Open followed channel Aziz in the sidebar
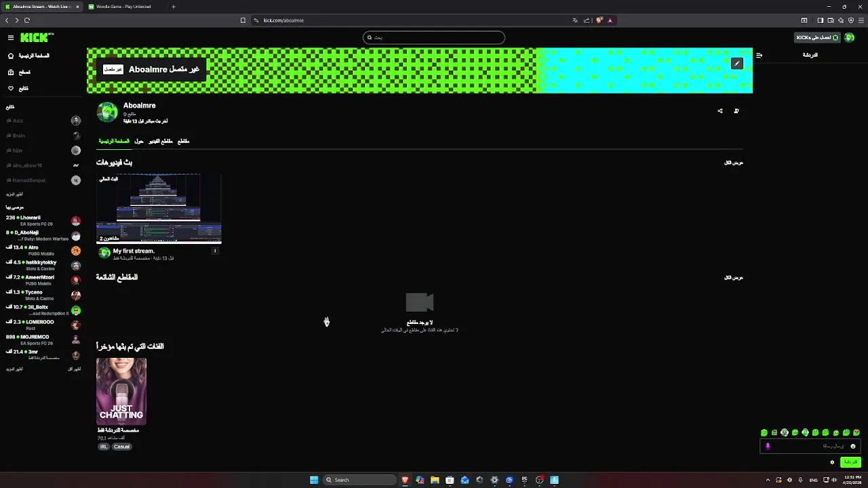Image resolution: width=868 pixels, height=488 pixels. coord(43,121)
